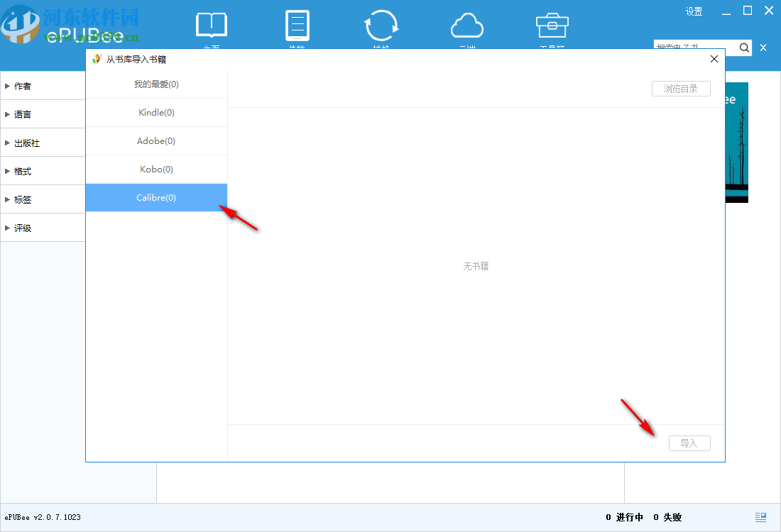Click the book cover thumbnail behind dialog
The image size is (781, 532).
coord(737,143)
